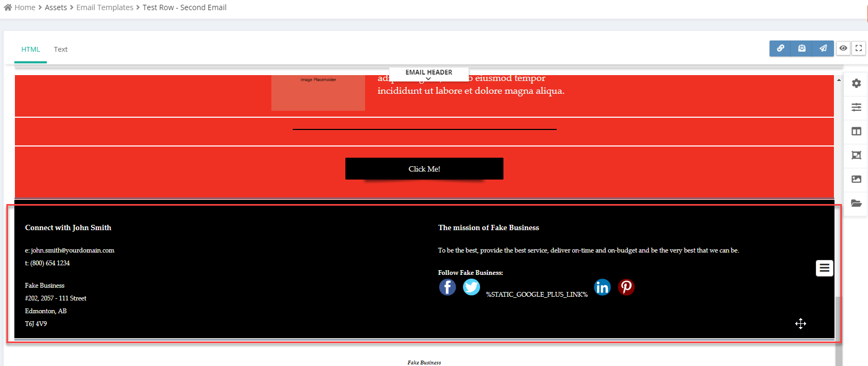Viewport: 868px width, 366px height.
Task: Click the Twitter social icon
Action: (472, 287)
